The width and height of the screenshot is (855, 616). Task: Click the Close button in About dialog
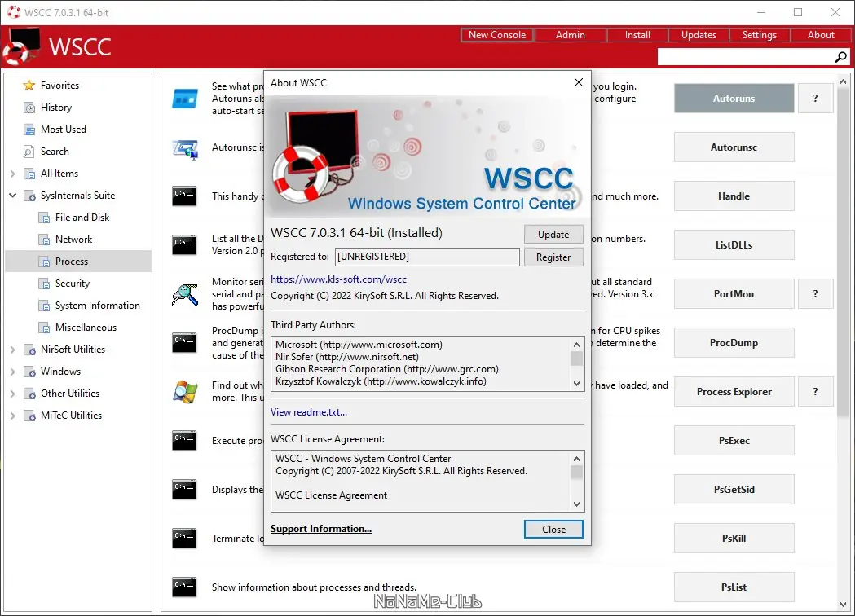(x=553, y=530)
